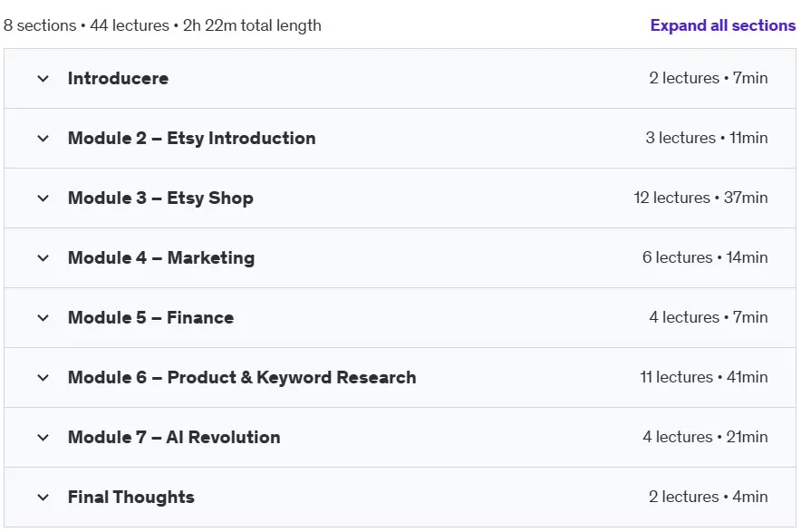The width and height of the screenshot is (801, 532).
Task: Select Module 2 – Etsy Introduction title
Action: (x=191, y=138)
